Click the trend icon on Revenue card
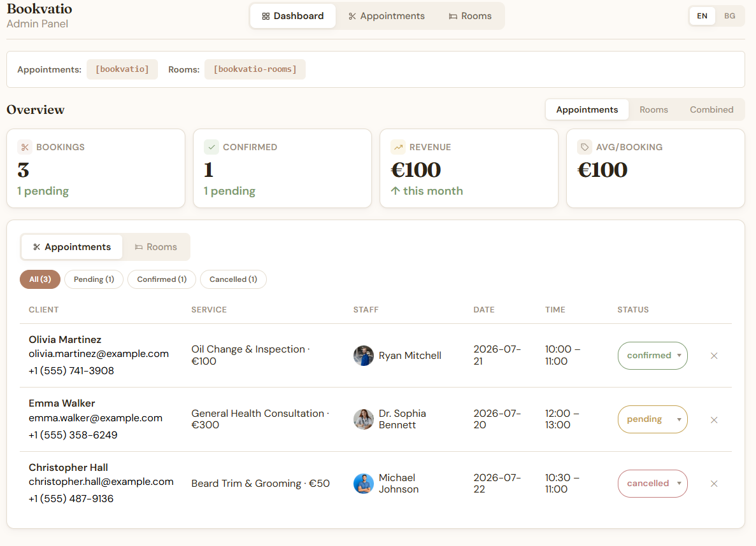Image resolution: width=756 pixels, height=546 pixels. [x=398, y=147]
